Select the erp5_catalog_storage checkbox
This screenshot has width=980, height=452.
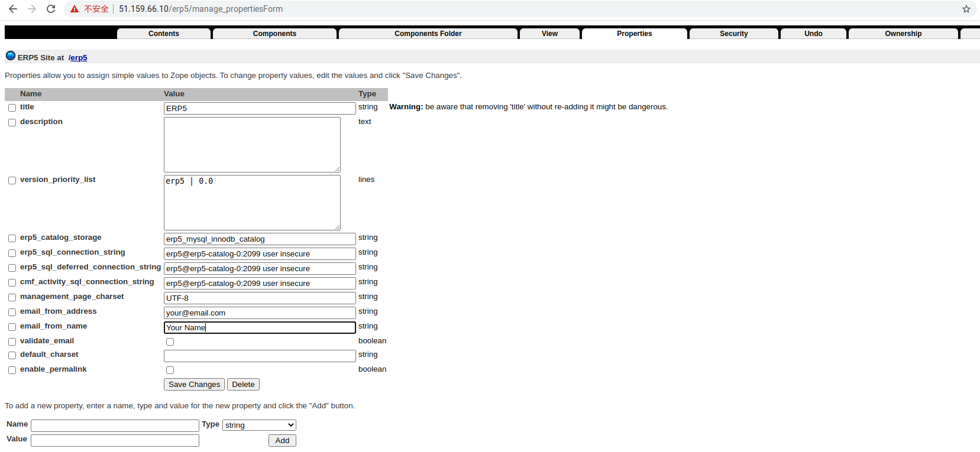point(12,239)
